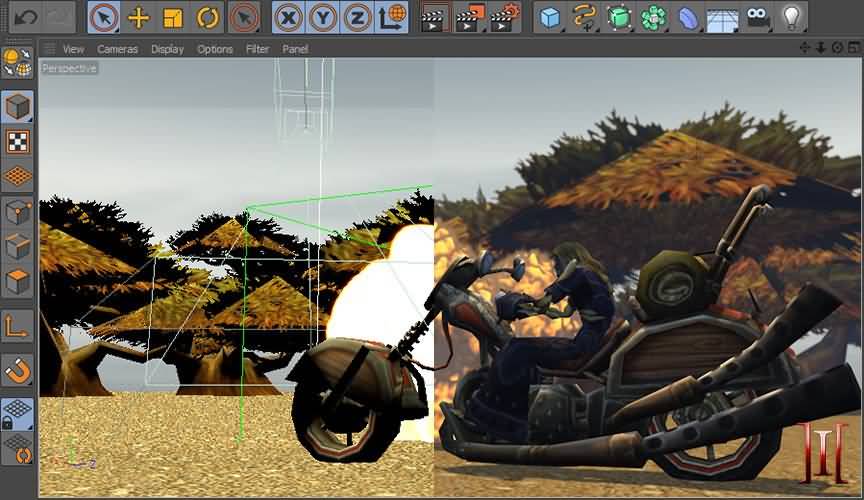Screen dimensions: 864x500
Task: Toggle snapping with the magnet icon
Action: point(17,371)
